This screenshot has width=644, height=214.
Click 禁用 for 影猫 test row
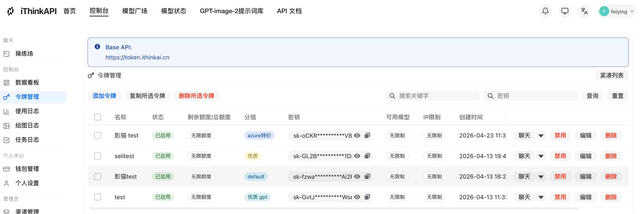tap(560, 136)
